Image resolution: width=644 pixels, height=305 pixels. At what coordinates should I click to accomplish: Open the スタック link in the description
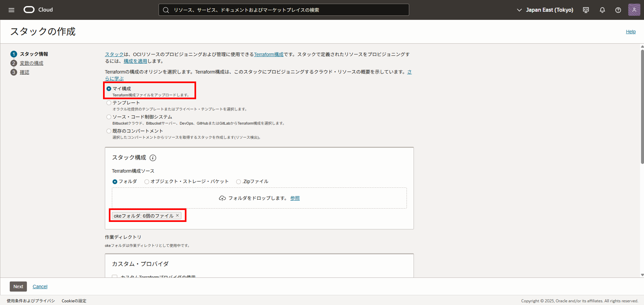[x=114, y=54]
